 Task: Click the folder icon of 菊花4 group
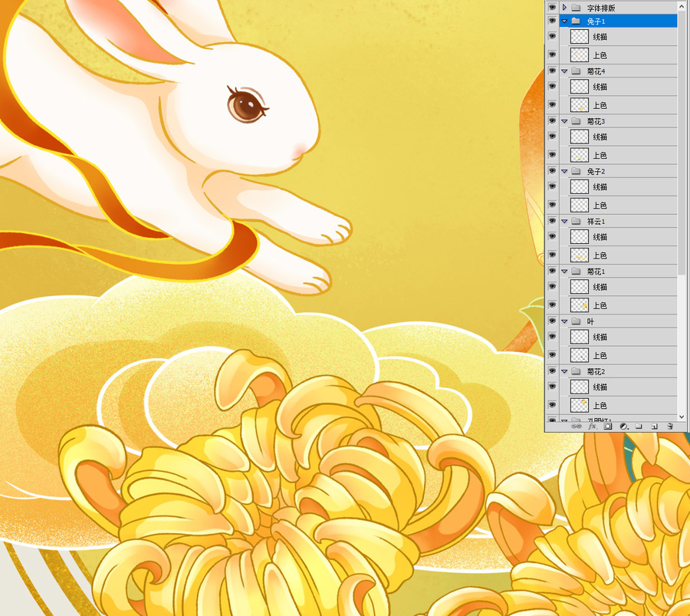576,71
